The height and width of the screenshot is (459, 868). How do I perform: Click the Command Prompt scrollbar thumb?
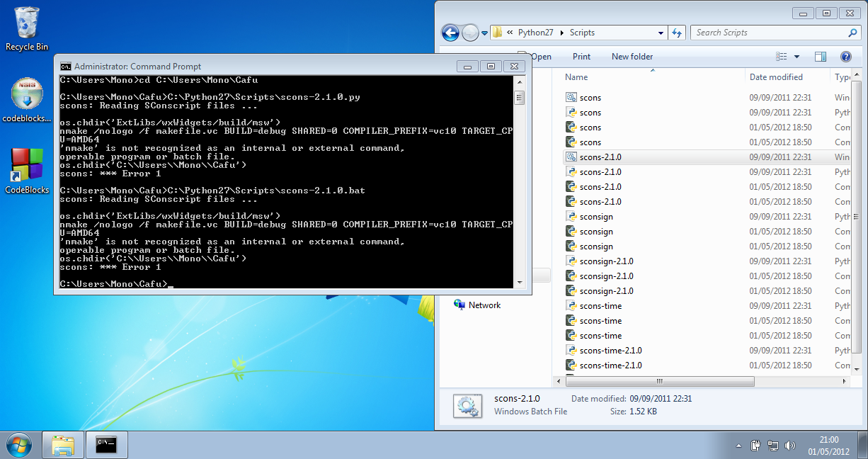pyautogui.click(x=519, y=98)
